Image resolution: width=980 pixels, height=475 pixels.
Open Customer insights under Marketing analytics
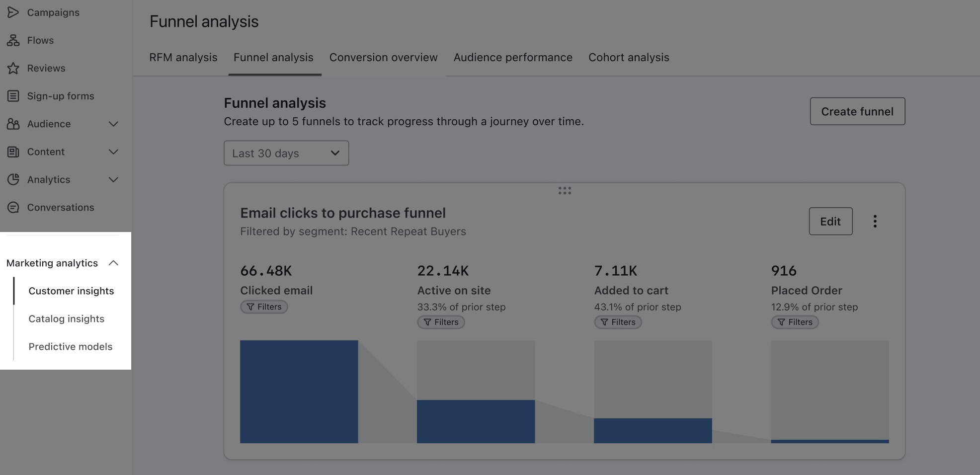click(x=71, y=291)
